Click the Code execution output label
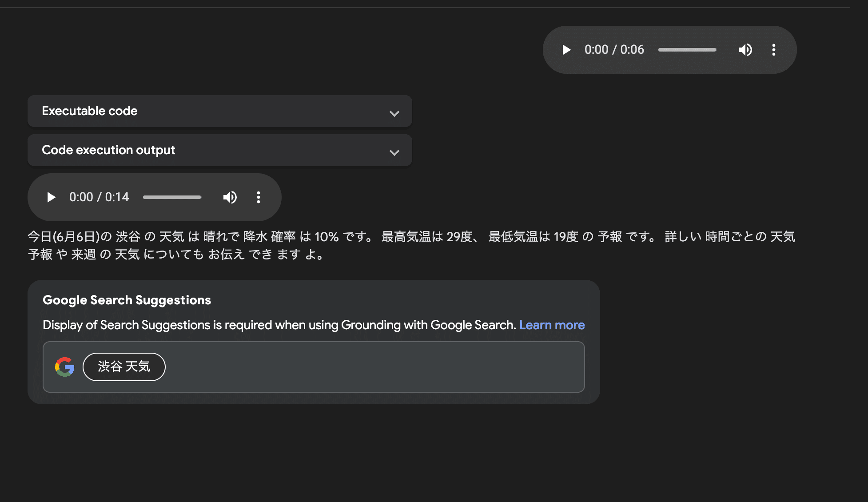 pyautogui.click(x=108, y=150)
